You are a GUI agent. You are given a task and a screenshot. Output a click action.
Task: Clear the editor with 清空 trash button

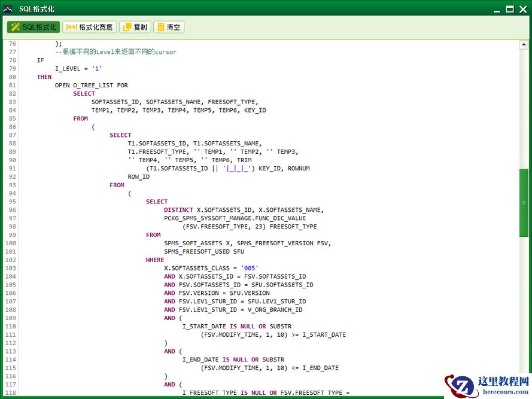[169, 27]
